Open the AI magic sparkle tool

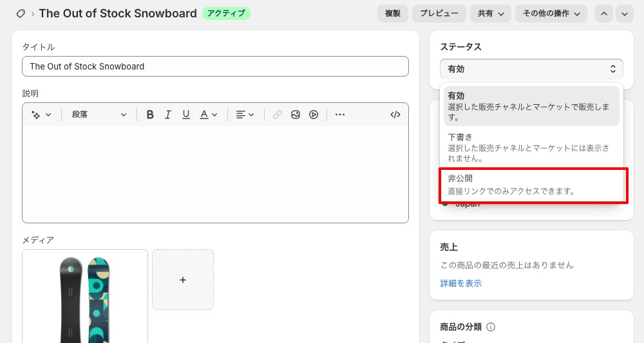pos(41,115)
